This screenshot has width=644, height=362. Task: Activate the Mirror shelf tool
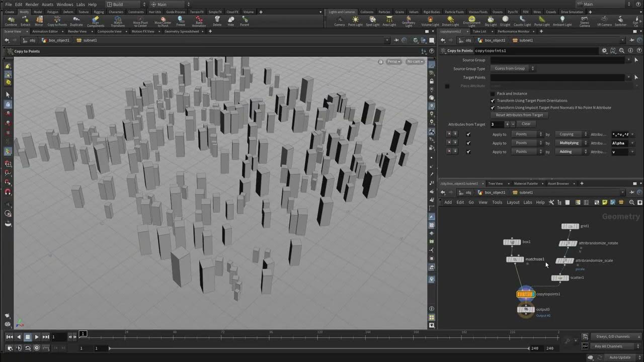click(x=39, y=21)
